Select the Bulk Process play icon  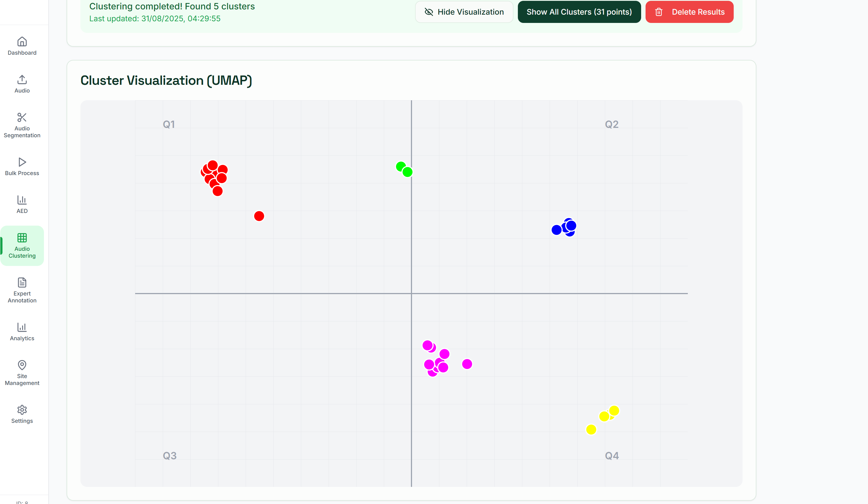(22, 162)
